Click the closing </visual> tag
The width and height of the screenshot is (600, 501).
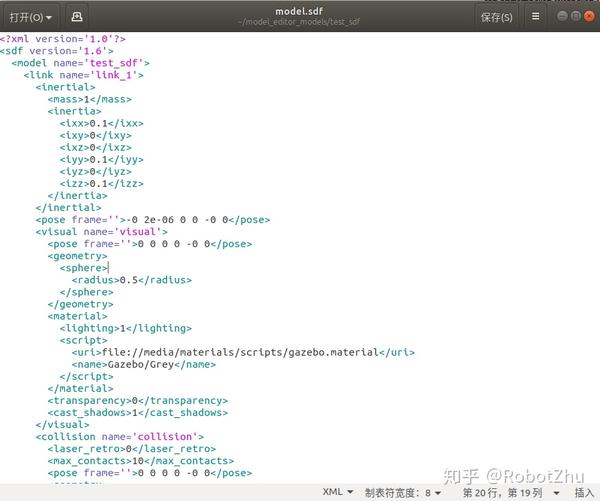pos(62,424)
